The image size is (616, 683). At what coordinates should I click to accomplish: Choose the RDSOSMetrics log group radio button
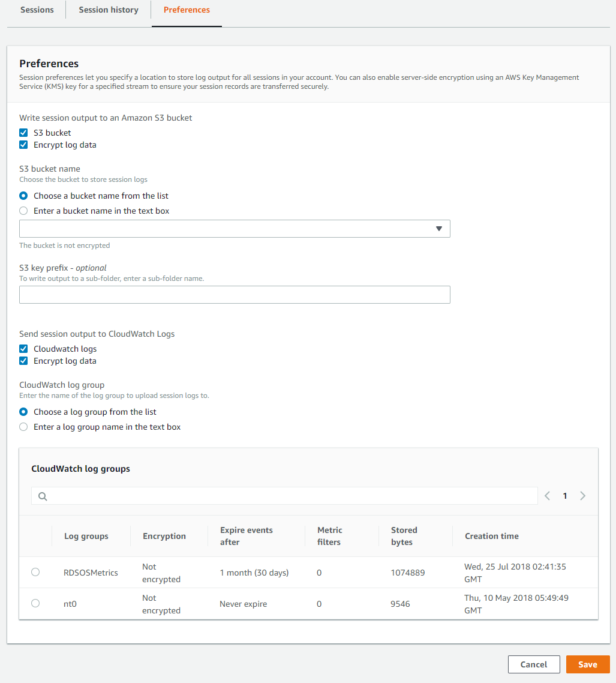tap(36, 572)
